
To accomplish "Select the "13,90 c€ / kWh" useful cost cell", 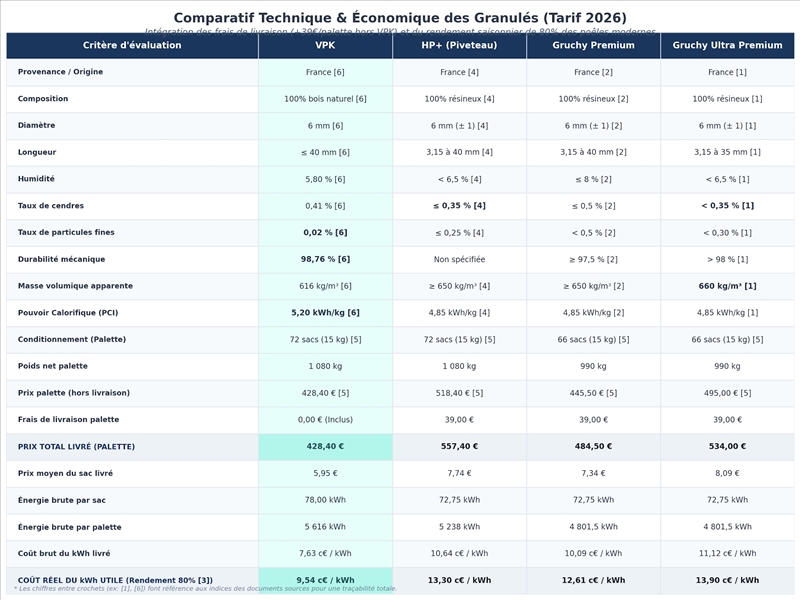I will point(727,580).
